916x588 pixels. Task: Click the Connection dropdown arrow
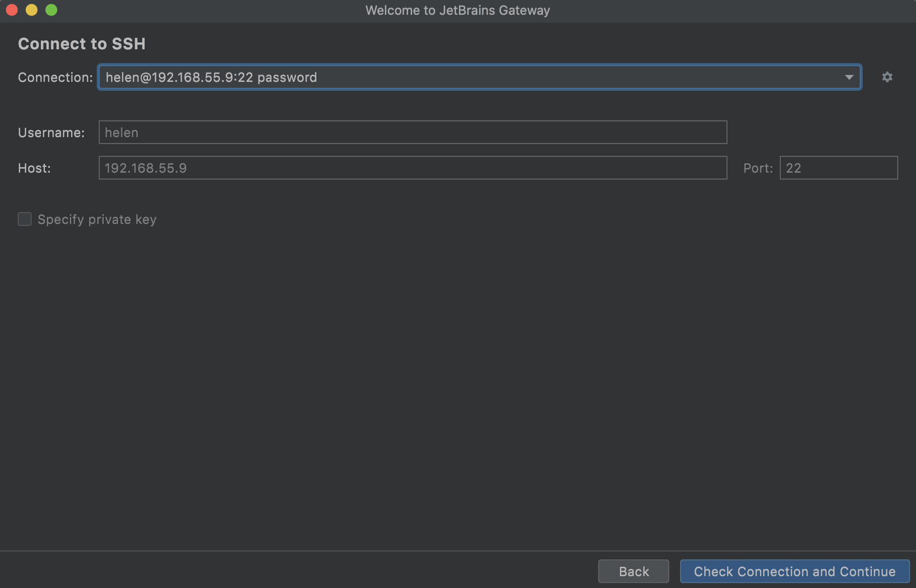coord(849,77)
